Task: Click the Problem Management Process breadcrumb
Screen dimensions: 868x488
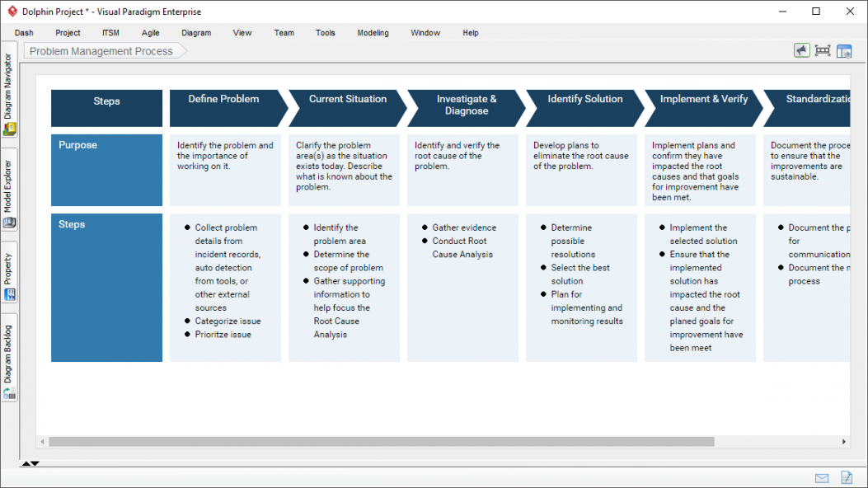Action: pyautogui.click(x=101, y=51)
